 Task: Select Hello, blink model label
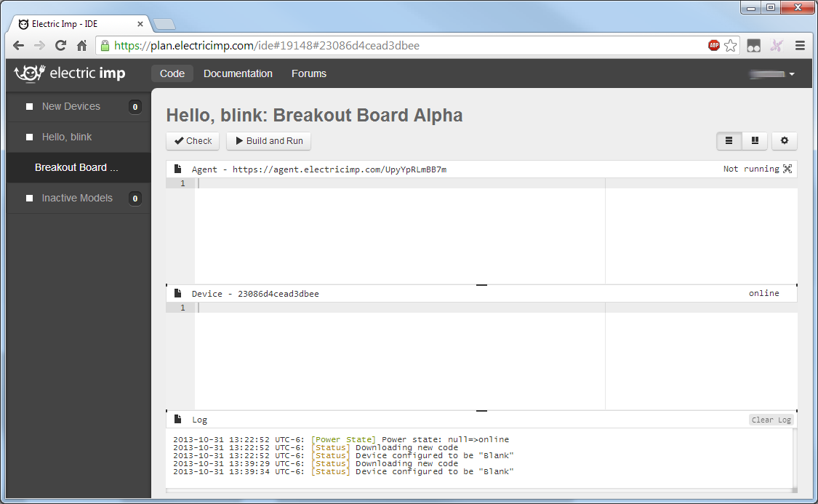[x=67, y=137]
